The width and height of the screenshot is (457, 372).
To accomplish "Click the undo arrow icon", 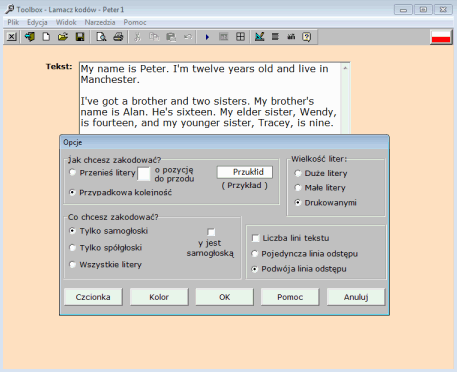I will [188, 37].
